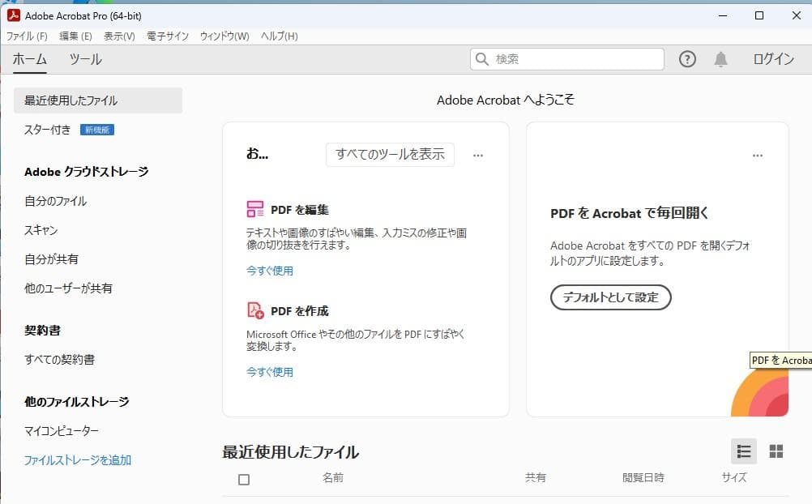Click inside the 検索 search field
The height and width of the screenshot is (504, 812).
[567, 58]
